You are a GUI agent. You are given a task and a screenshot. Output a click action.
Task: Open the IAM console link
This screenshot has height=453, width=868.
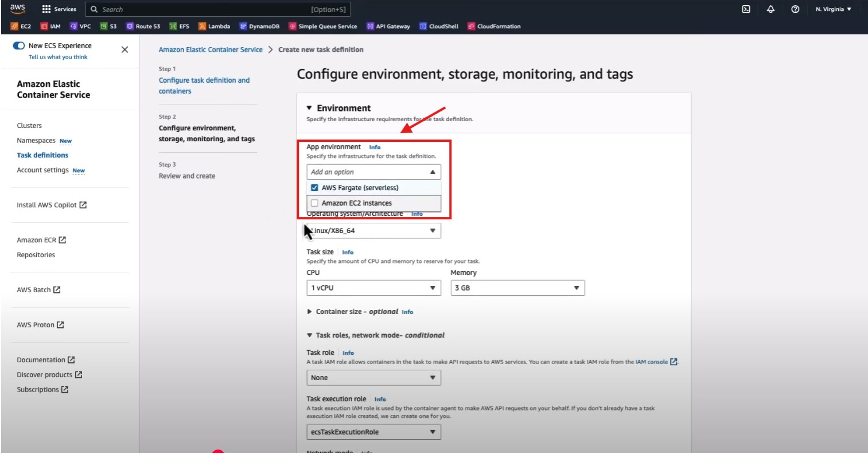click(652, 362)
